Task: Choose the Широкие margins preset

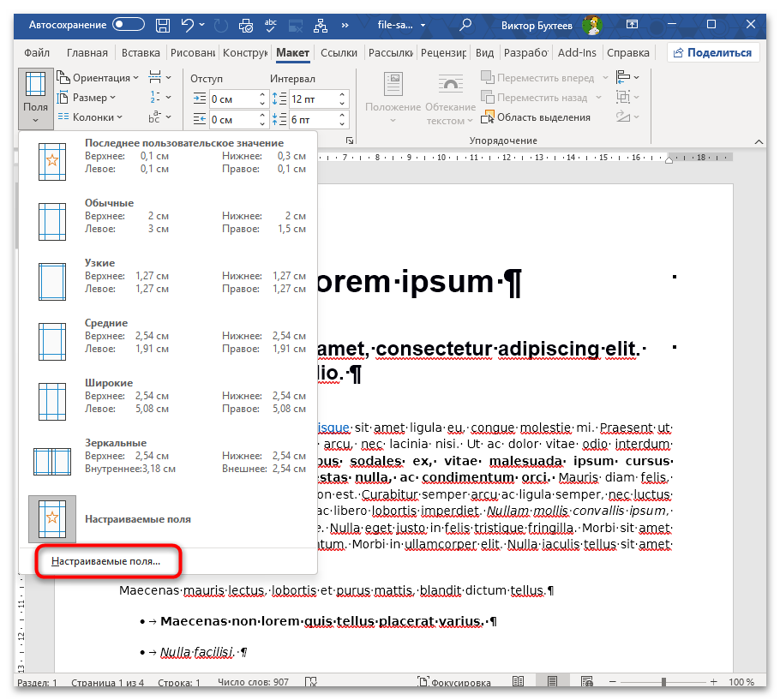Action: [168, 402]
